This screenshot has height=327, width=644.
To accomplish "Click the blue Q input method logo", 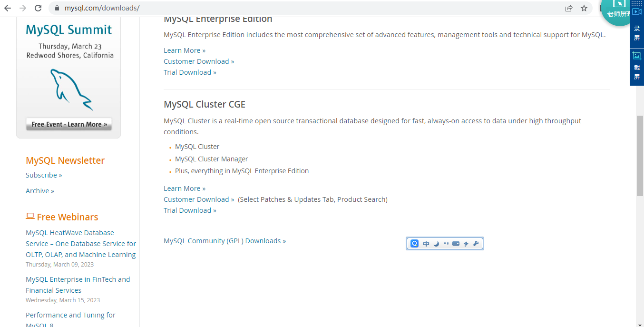I will [414, 244].
